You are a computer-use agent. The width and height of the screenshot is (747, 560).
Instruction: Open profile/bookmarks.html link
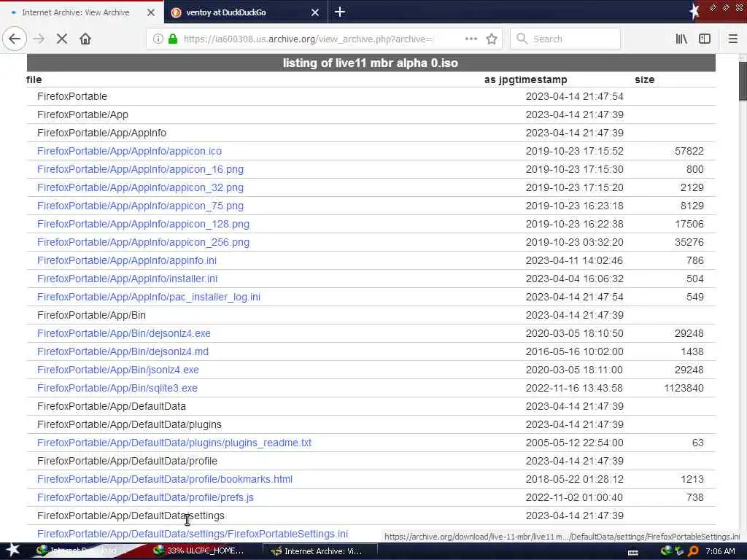165,479
